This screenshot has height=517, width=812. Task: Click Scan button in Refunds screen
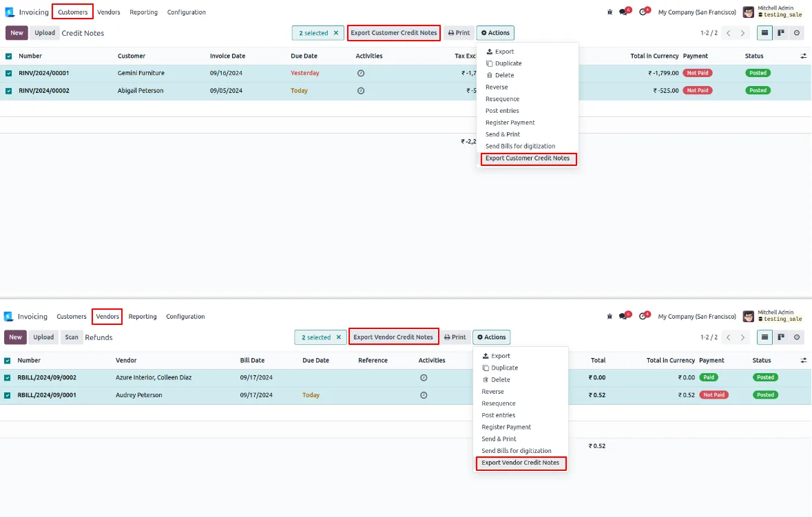(72, 337)
